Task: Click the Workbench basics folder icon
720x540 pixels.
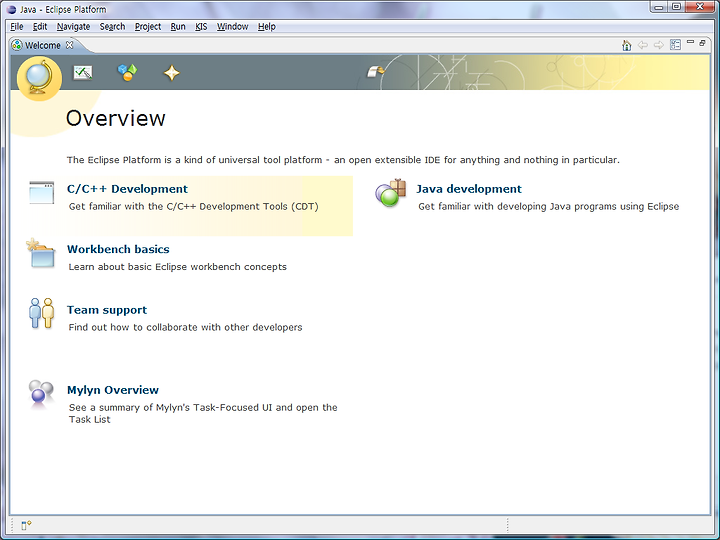Action: 40,253
